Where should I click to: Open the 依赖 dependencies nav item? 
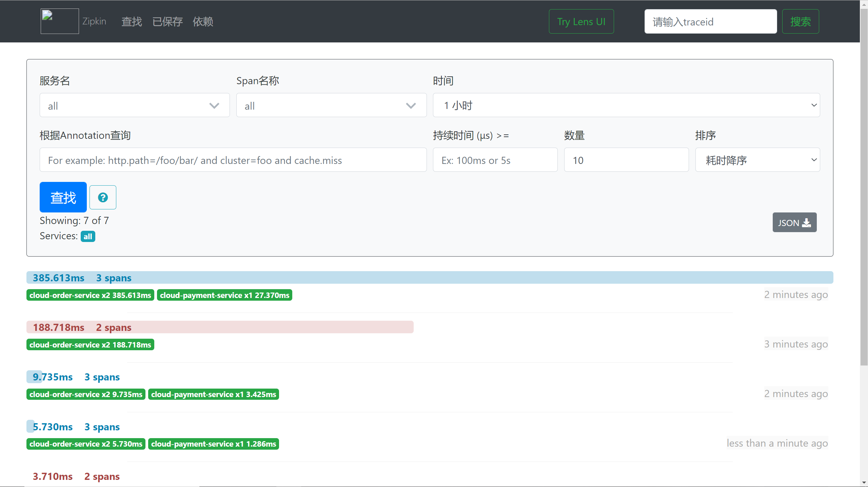point(203,22)
